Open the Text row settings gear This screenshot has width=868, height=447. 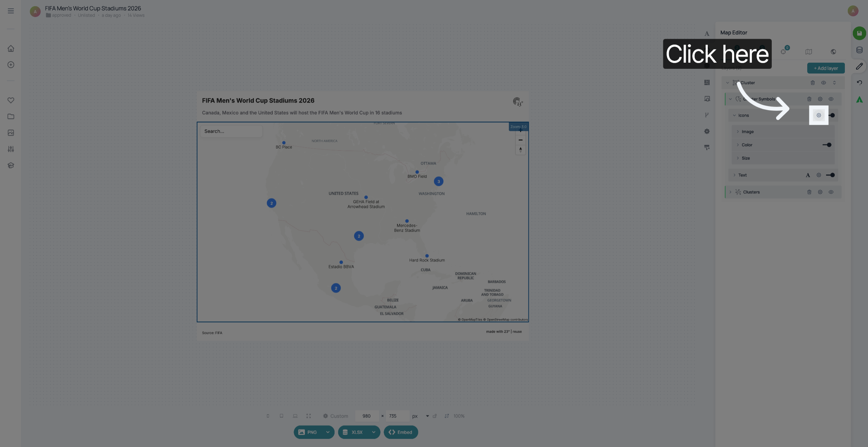click(x=819, y=175)
